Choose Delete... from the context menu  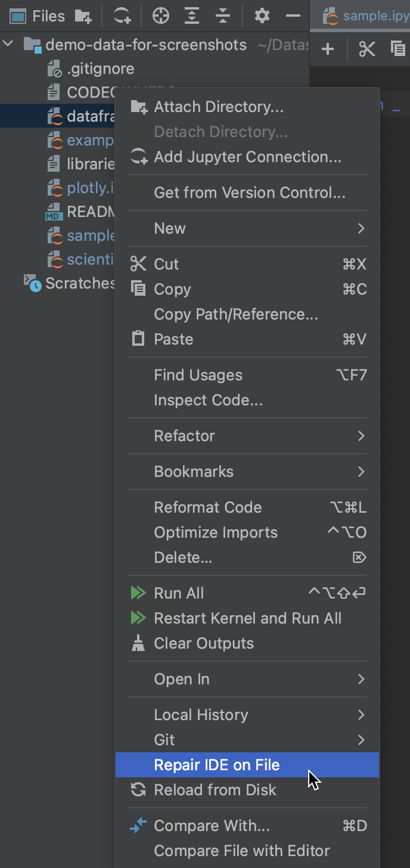pyautogui.click(x=247, y=557)
